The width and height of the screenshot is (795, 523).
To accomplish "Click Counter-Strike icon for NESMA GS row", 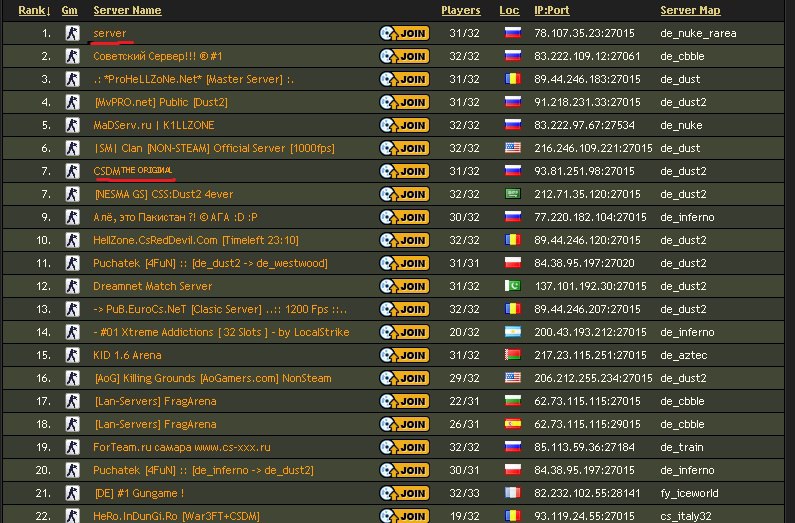I will pyautogui.click(x=73, y=194).
